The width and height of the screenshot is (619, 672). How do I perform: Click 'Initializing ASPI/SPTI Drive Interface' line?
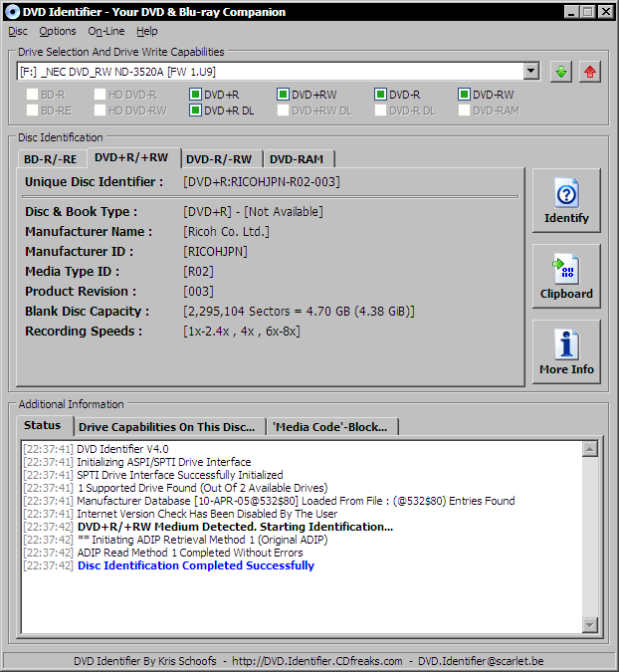point(163,462)
